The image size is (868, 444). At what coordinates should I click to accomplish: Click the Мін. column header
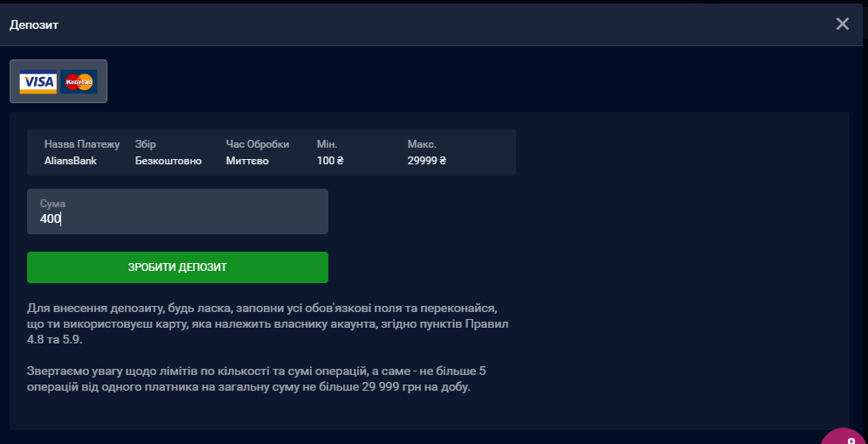[x=327, y=144]
